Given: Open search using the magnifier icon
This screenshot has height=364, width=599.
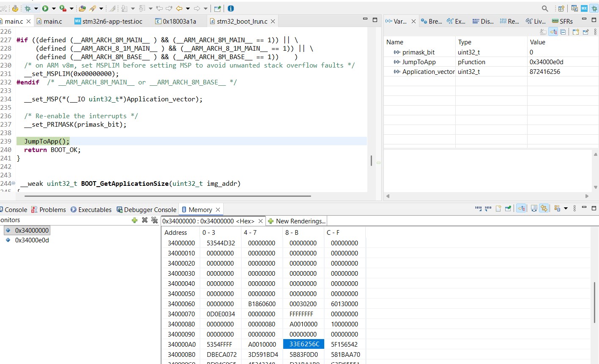Looking at the screenshot, I should (x=544, y=8).
